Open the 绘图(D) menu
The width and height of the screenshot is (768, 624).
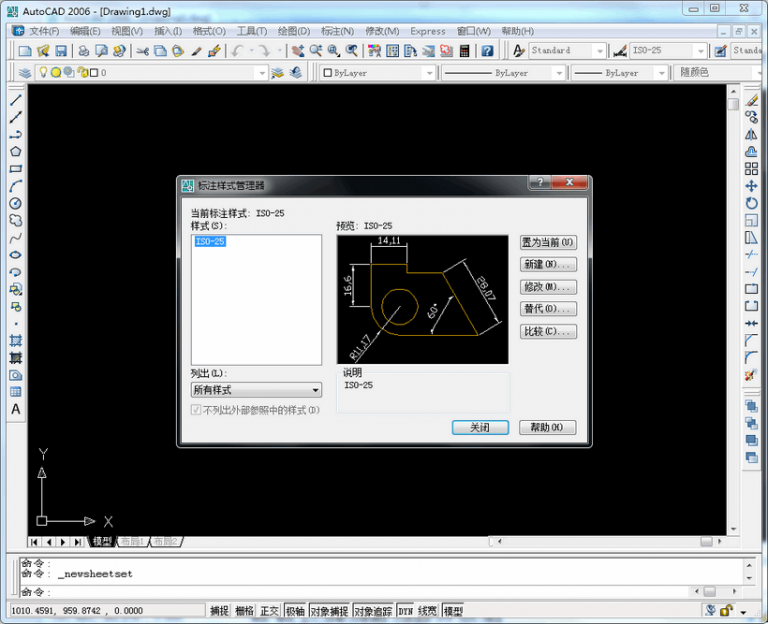click(x=294, y=31)
